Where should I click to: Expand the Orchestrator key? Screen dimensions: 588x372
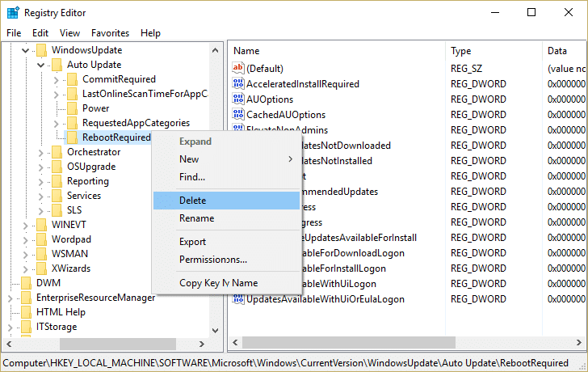pyautogui.click(x=41, y=152)
